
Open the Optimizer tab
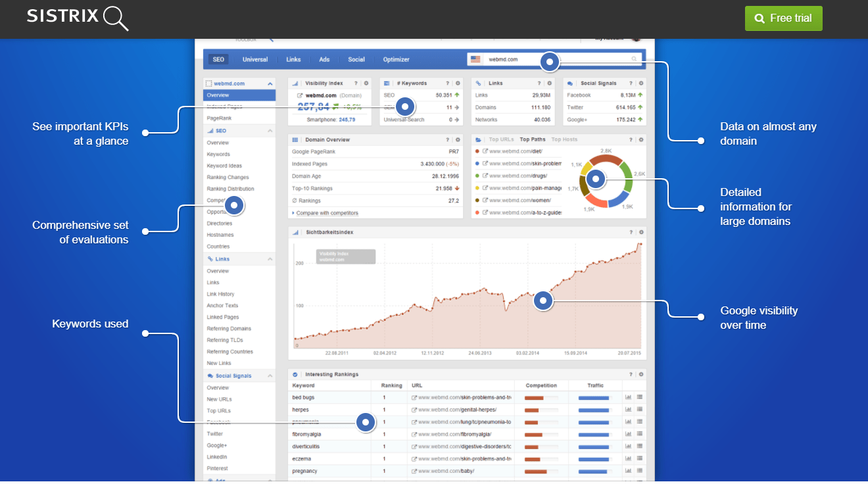(396, 59)
